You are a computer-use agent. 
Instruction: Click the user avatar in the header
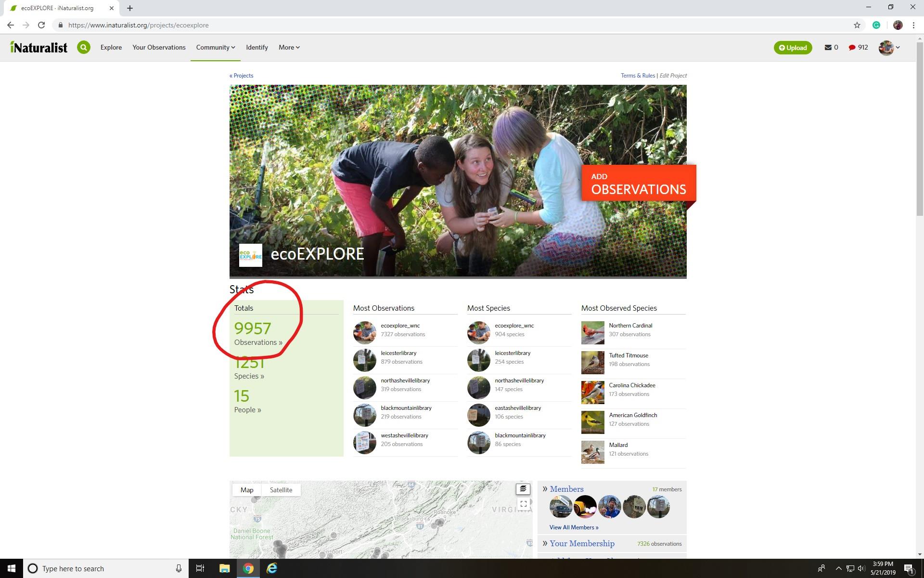886,47
